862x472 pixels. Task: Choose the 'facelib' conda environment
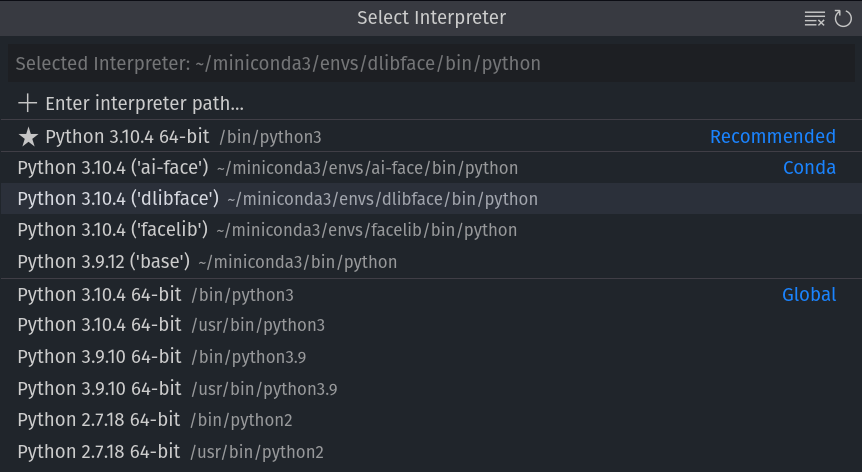point(267,230)
